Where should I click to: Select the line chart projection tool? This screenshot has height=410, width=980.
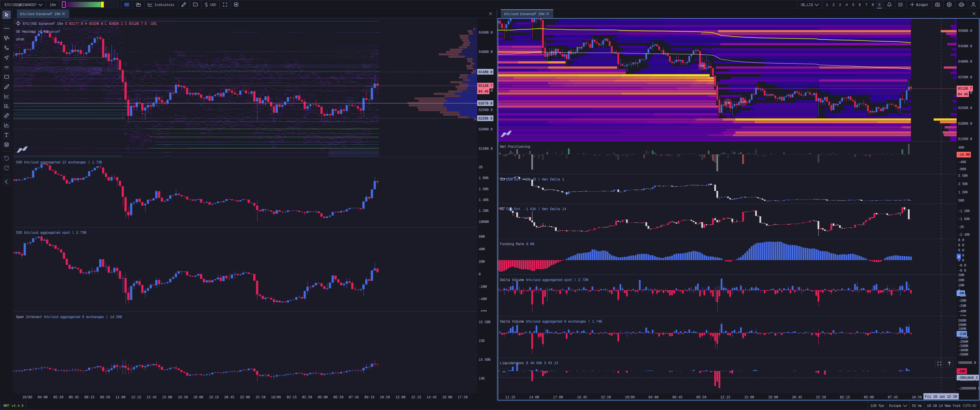pos(7,96)
